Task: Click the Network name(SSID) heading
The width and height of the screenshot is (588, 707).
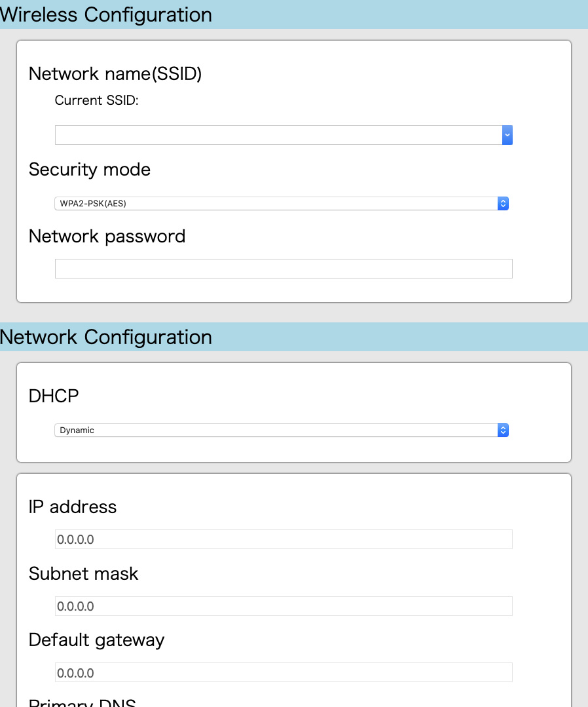Action: [x=115, y=73]
